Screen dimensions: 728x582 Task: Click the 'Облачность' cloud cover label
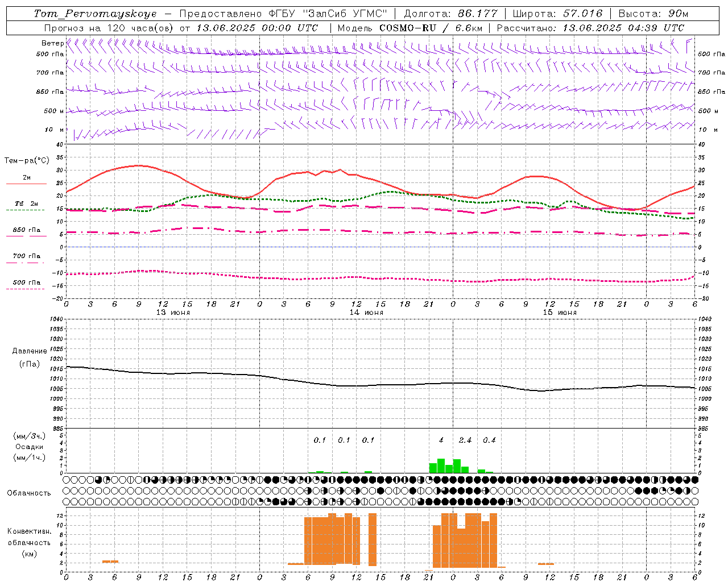[29, 493]
